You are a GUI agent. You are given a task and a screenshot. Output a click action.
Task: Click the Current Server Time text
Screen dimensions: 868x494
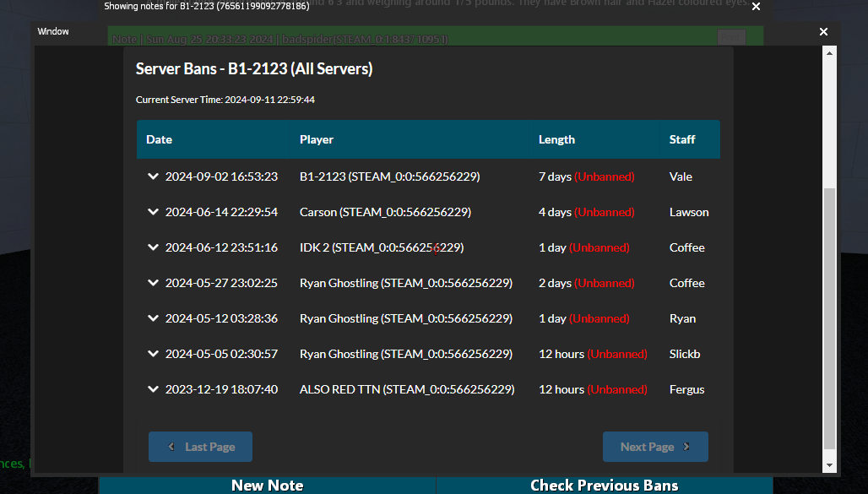click(x=225, y=100)
